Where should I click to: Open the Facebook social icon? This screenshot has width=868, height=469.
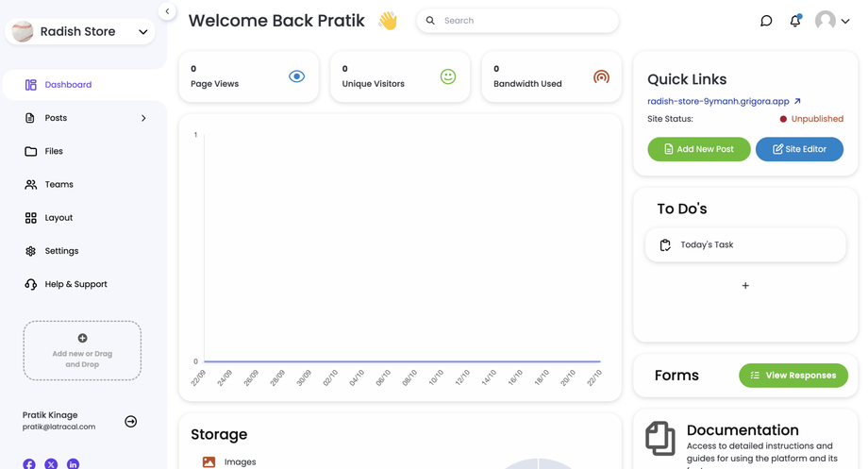pos(29,464)
